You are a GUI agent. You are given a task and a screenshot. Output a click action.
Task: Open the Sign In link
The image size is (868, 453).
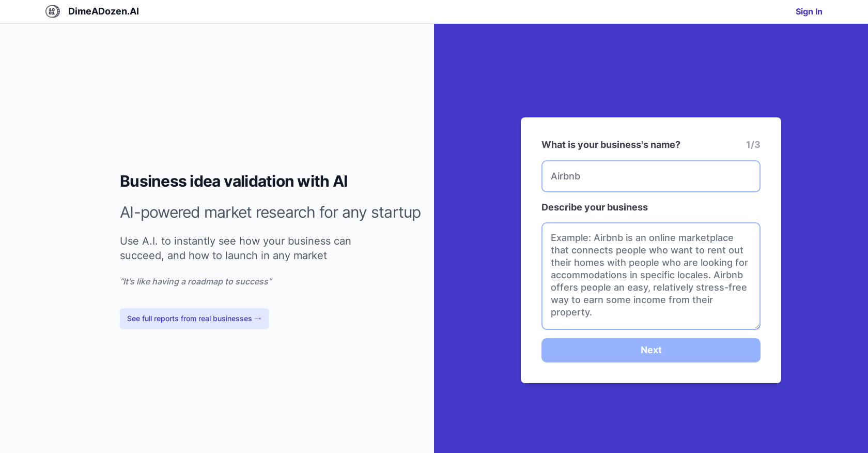[809, 11]
